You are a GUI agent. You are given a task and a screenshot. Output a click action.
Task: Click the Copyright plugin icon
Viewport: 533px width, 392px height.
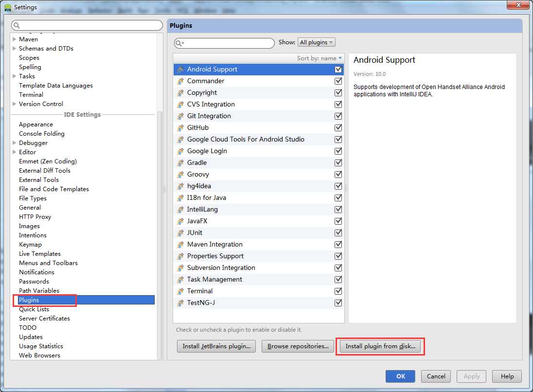point(180,93)
